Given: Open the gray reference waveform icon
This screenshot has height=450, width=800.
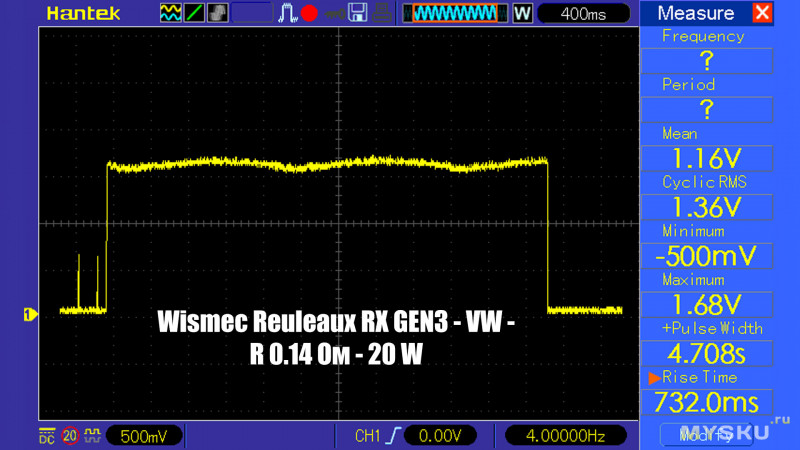Looking at the screenshot, I should point(218,13).
